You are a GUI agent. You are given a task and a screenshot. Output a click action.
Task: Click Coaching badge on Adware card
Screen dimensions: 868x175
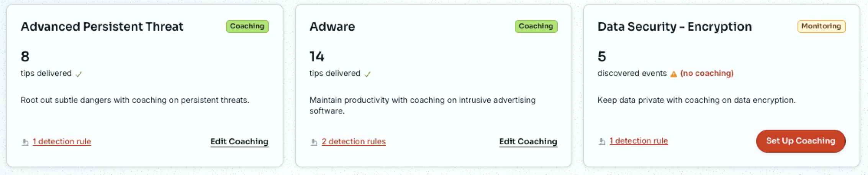tap(536, 26)
